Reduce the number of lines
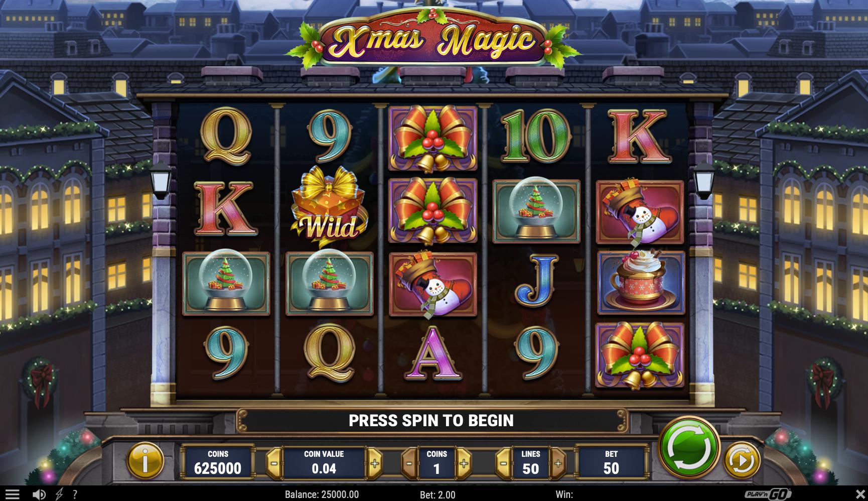The height and width of the screenshot is (501, 868). [504, 463]
